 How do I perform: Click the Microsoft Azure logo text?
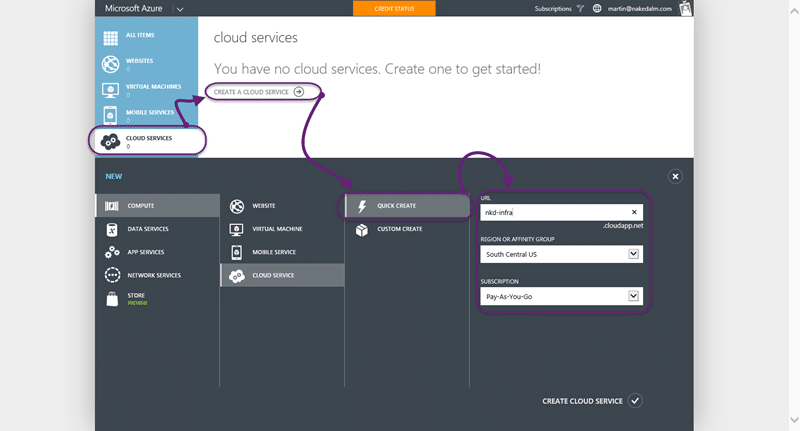click(x=134, y=8)
